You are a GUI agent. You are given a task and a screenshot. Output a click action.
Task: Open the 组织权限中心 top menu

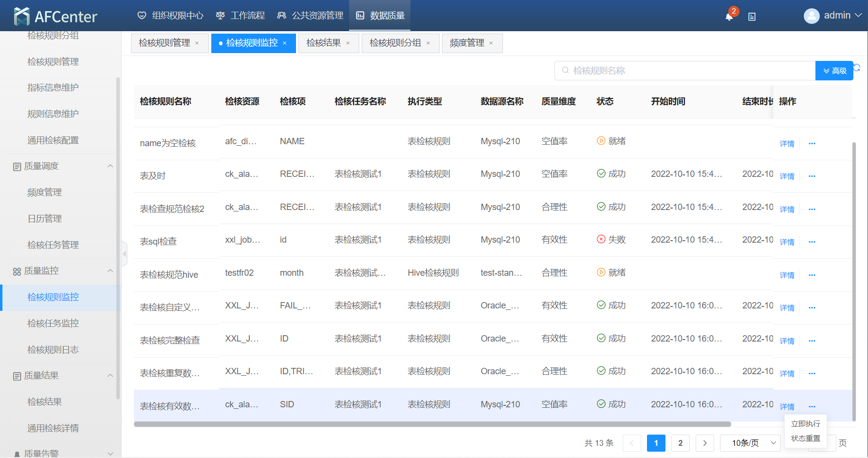(x=171, y=16)
